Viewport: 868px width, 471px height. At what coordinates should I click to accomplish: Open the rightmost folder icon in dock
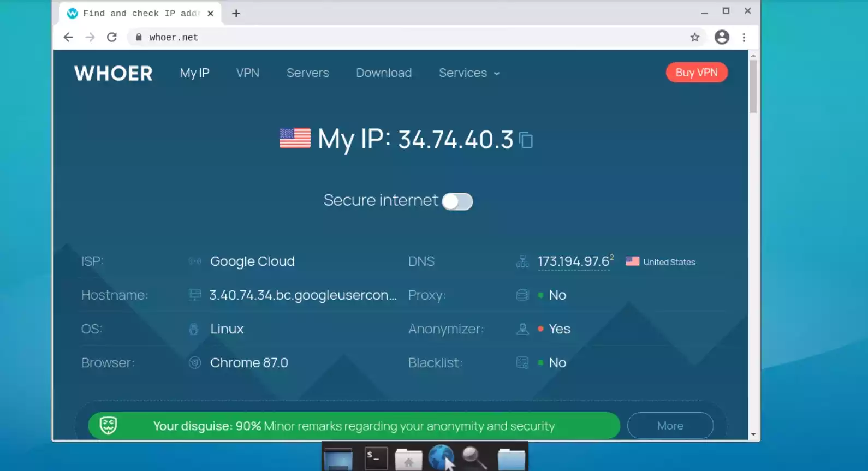512,458
